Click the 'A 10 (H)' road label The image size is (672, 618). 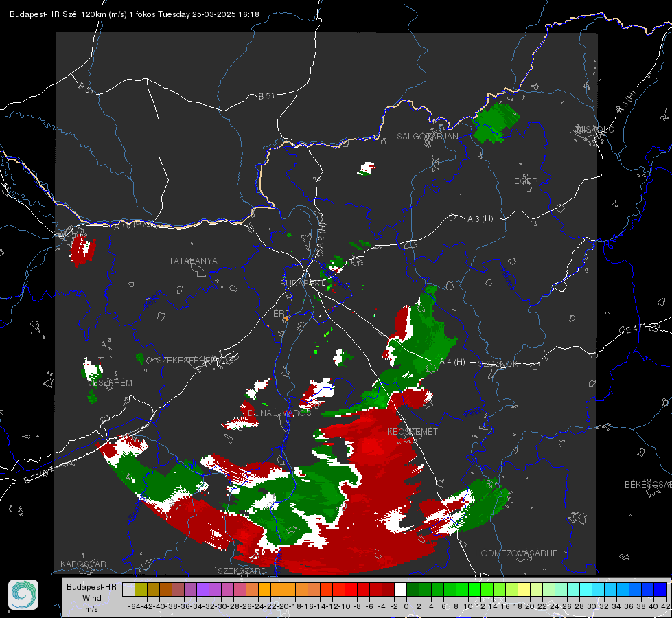coord(130,225)
